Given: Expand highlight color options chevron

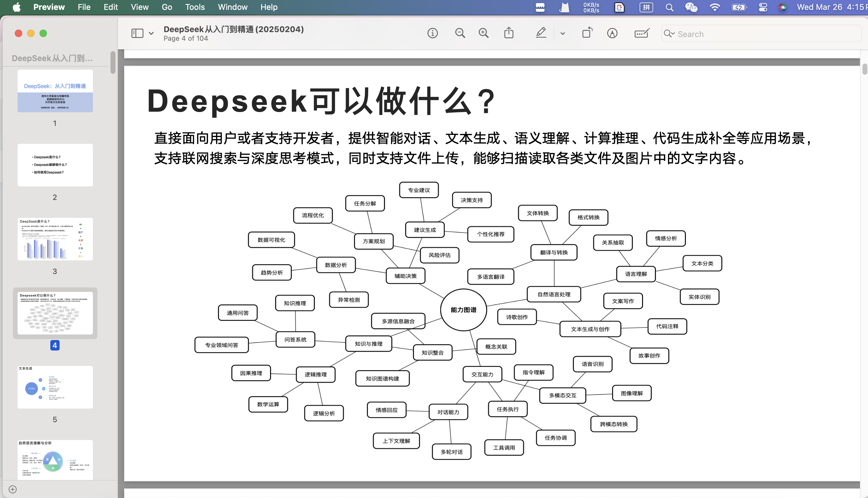Looking at the screenshot, I should point(562,34).
